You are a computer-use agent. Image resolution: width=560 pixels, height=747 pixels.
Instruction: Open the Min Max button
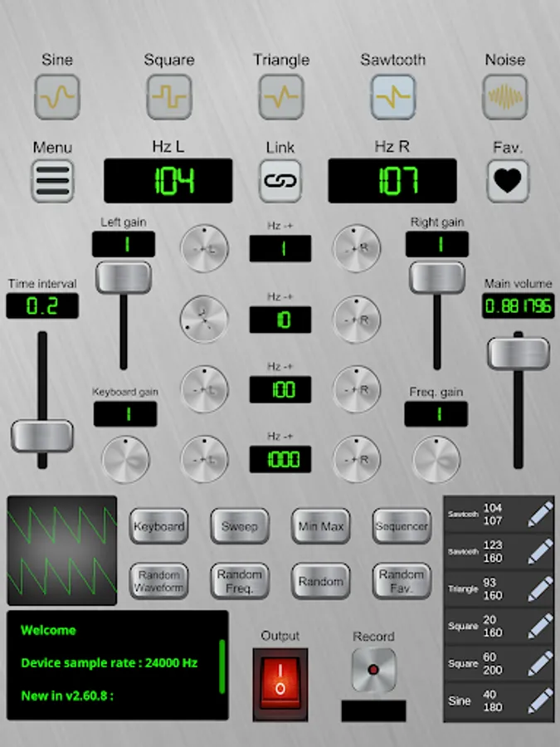(321, 526)
